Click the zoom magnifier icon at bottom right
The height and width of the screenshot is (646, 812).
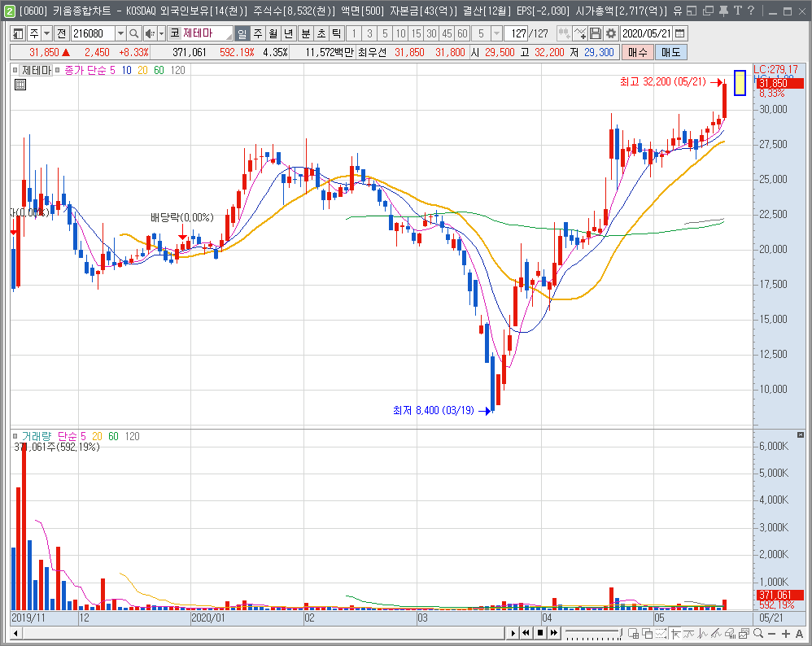[758, 633]
